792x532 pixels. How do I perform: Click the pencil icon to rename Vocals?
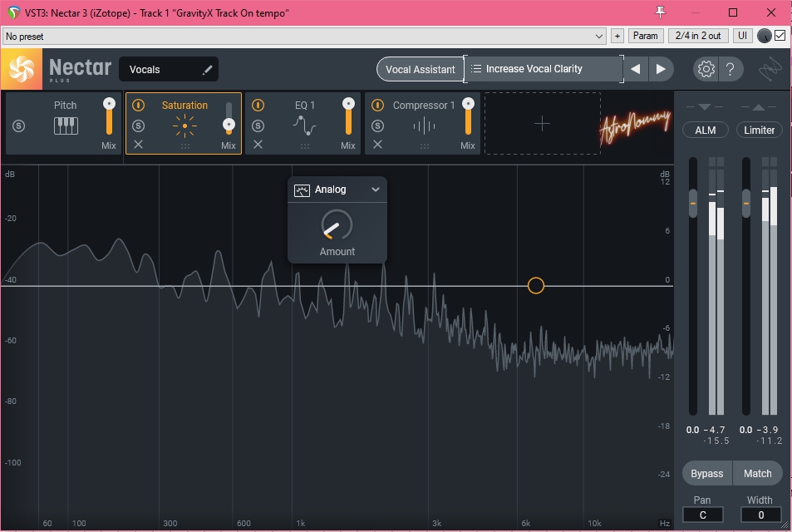point(207,70)
